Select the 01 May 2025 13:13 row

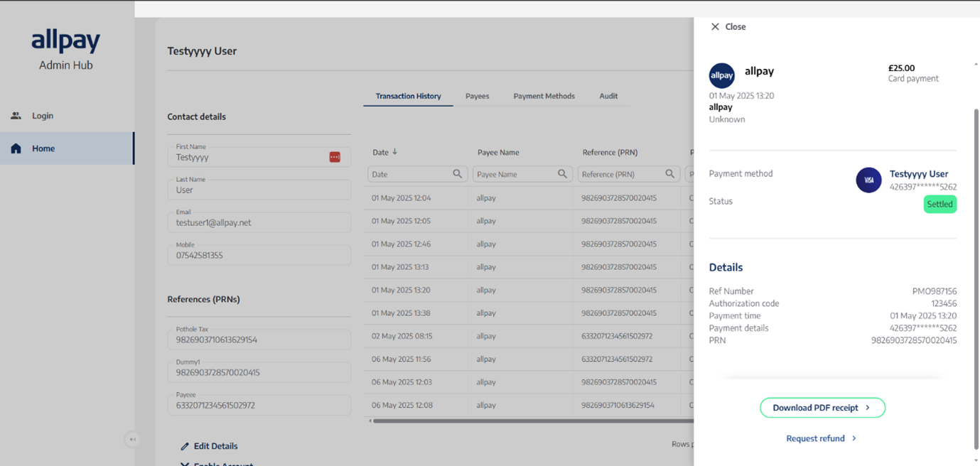pyautogui.click(x=529, y=267)
